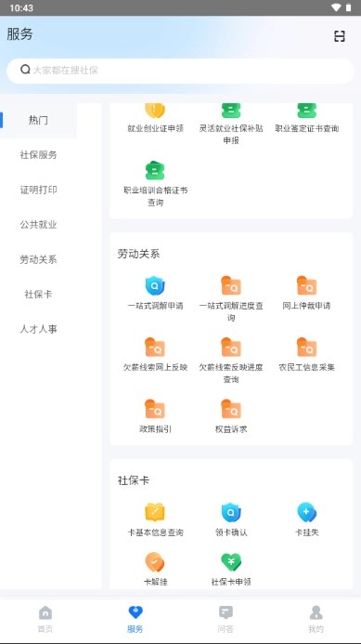Select the 劳动关系 sidebar category
Screen dimensions: 361x644
click(38, 259)
